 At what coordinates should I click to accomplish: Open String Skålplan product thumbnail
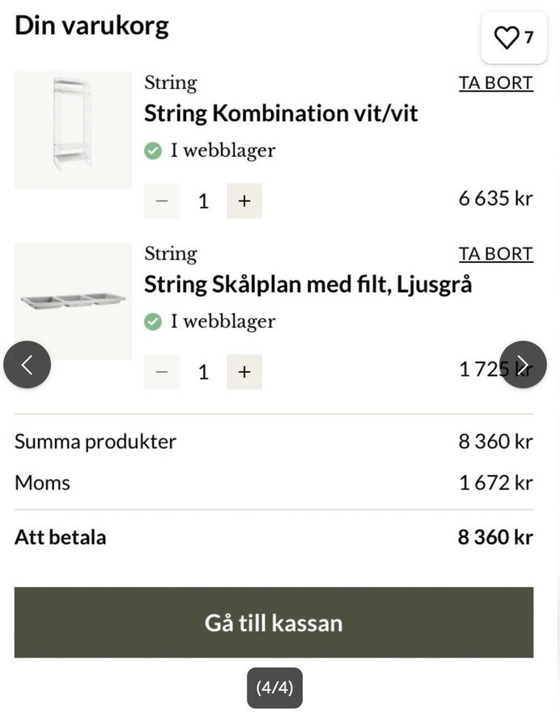pos(73,301)
